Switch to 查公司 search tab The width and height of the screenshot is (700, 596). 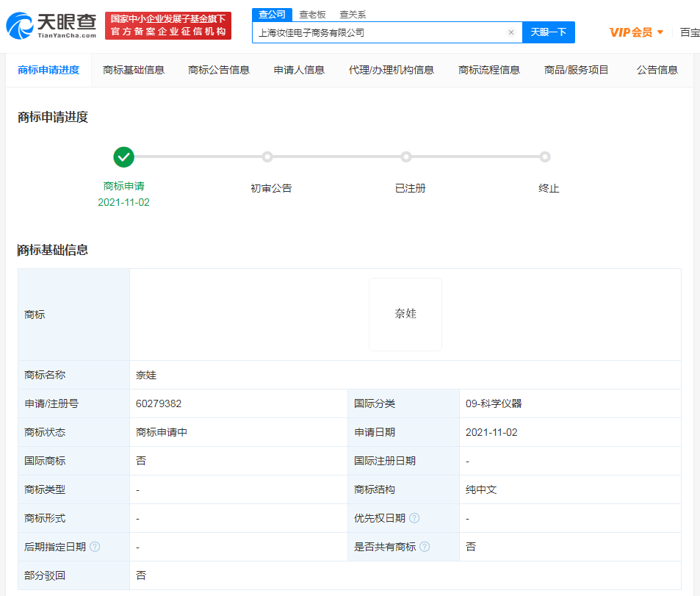coord(272,14)
